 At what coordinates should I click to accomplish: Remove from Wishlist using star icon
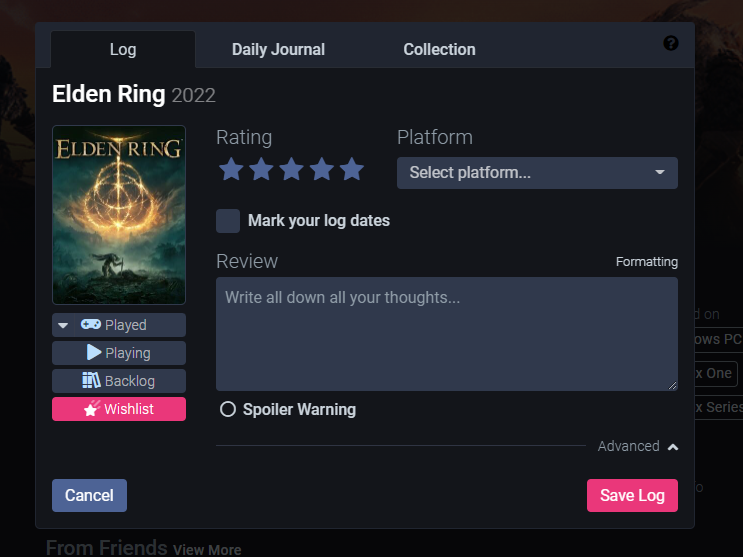(91, 408)
